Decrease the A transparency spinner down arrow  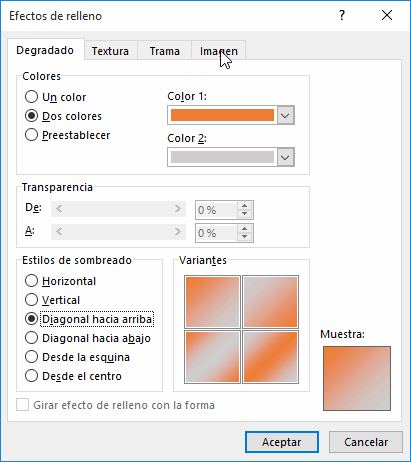tap(245, 236)
